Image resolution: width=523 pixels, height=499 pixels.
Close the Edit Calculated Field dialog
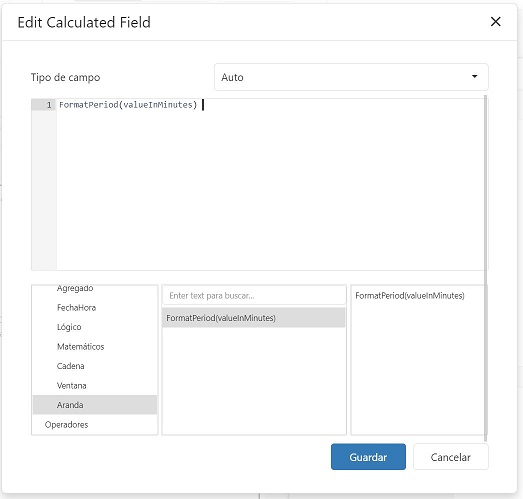click(495, 22)
